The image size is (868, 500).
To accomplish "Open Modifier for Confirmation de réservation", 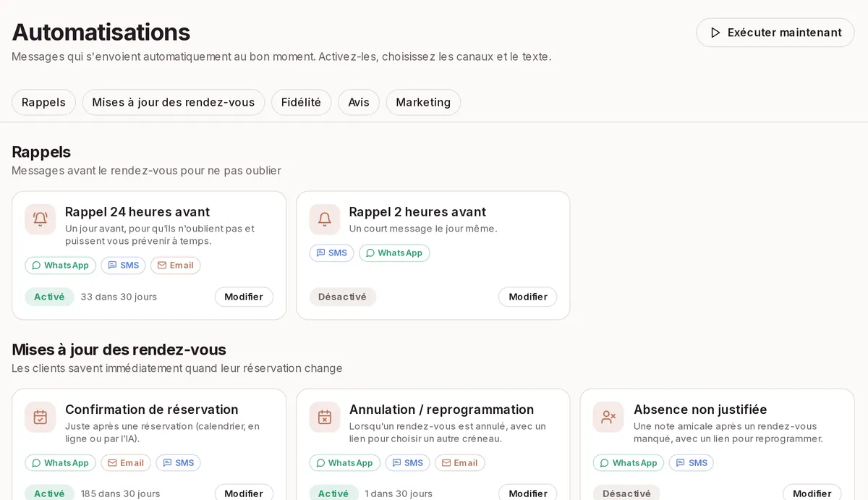I will (x=244, y=493).
